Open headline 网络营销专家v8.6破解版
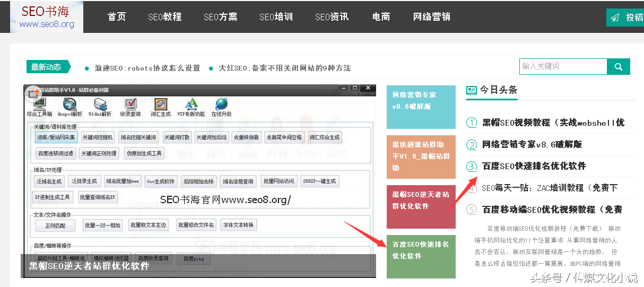The height and width of the screenshot is (287, 644). click(532, 144)
